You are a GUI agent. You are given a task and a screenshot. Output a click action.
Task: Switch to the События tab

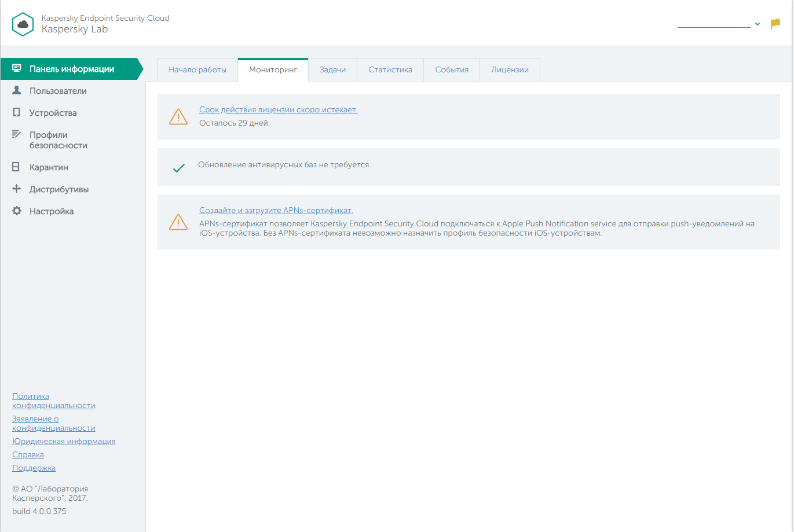(x=452, y=70)
